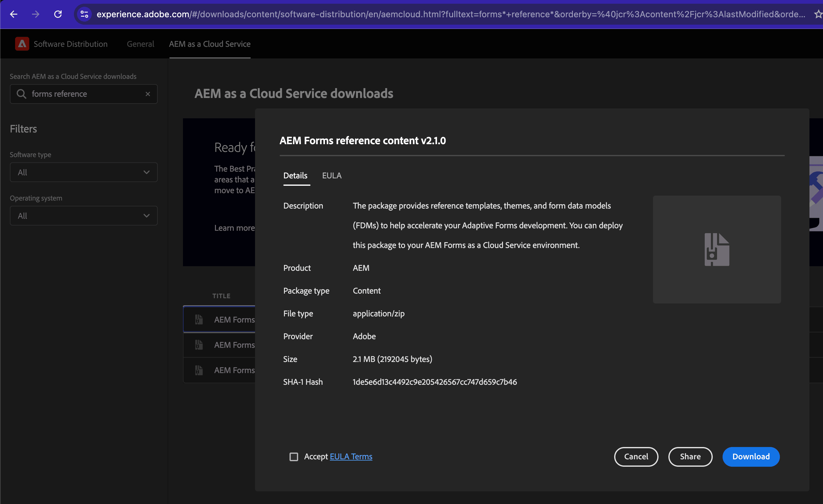Open the EULA Terms link
823x504 pixels.
[x=351, y=456]
